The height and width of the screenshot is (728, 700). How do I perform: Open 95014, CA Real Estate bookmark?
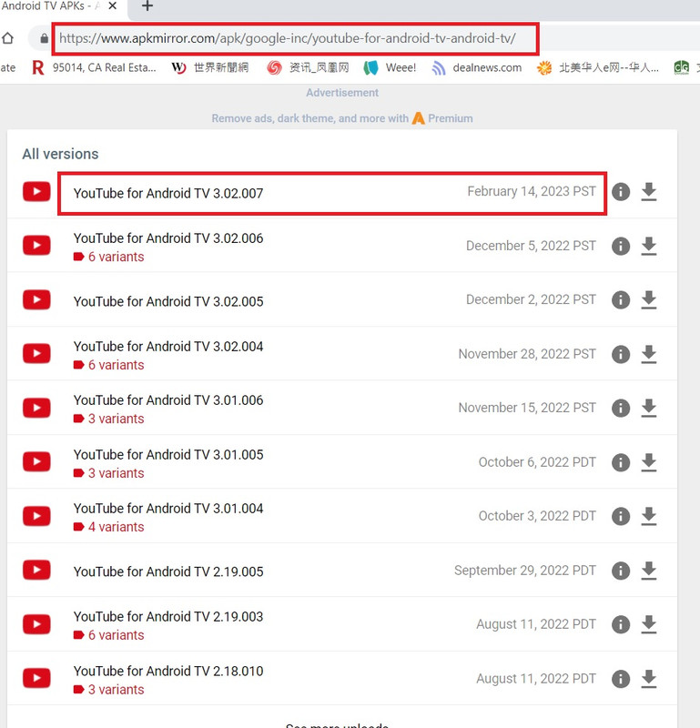point(94,67)
